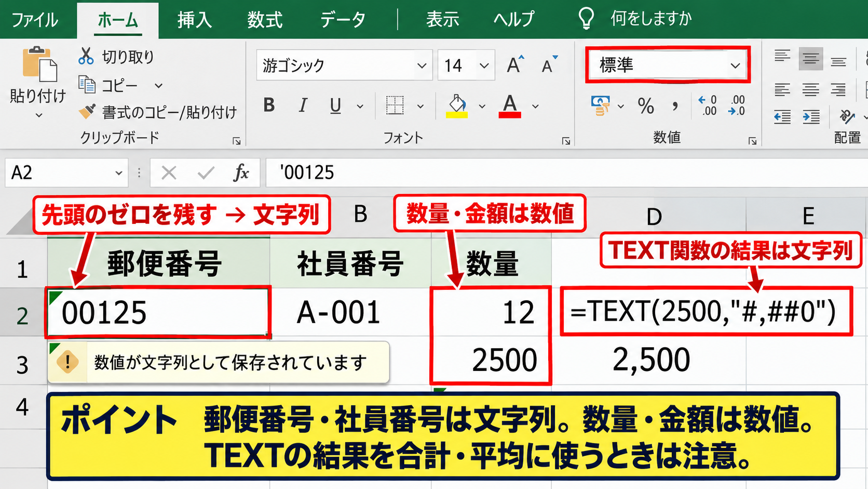Toggle Italic formatting

click(303, 105)
